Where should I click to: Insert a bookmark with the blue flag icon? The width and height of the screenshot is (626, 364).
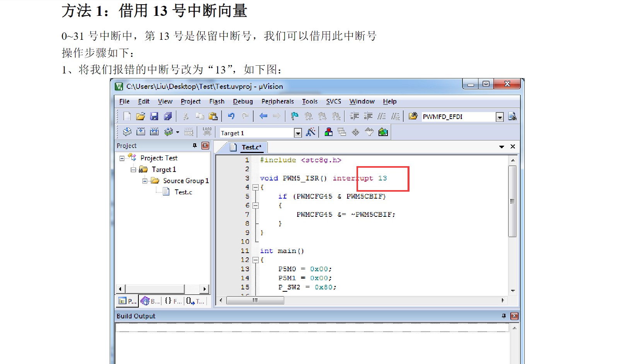[x=295, y=116]
